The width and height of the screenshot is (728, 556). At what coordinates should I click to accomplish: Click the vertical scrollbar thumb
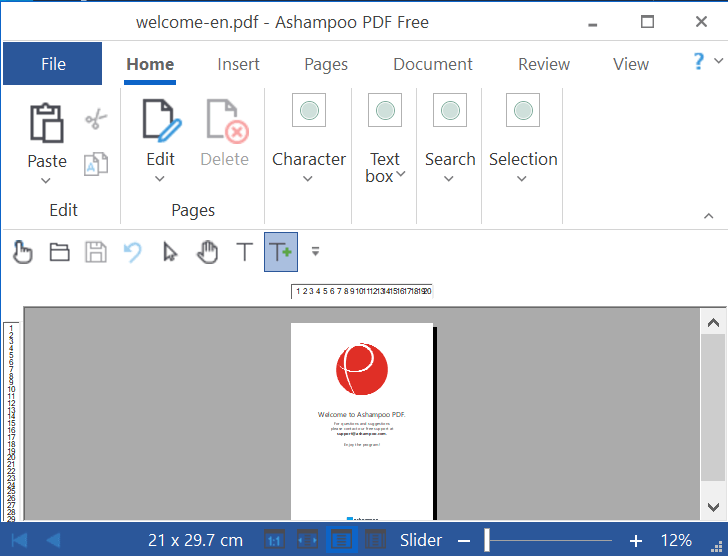713,407
